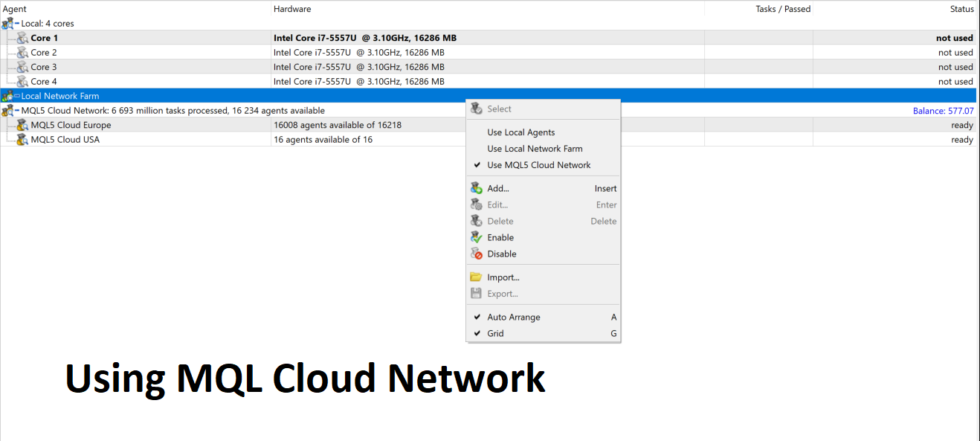The width and height of the screenshot is (980, 441).
Task: Toggle the Grid option
Action: point(543,333)
